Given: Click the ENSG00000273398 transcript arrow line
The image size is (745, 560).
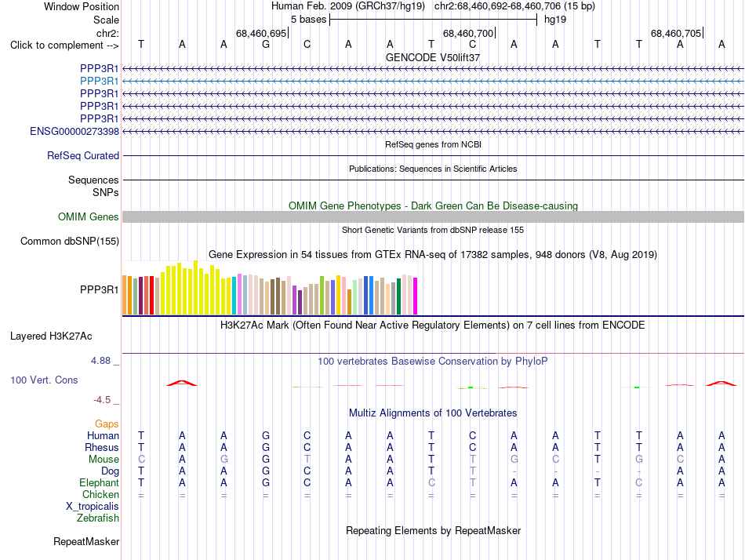Looking at the screenshot, I should (433, 131).
